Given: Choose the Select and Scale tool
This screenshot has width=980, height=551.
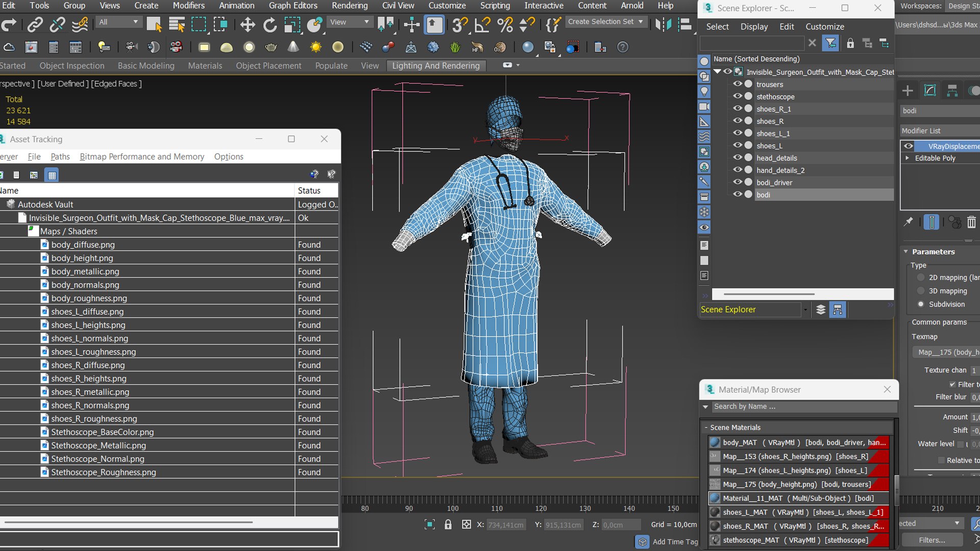Looking at the screenshot, I should pos(292,24).
